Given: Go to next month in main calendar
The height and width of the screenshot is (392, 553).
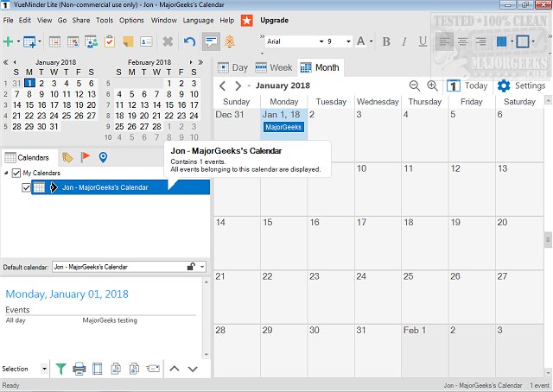Looking at the screenshot, I should point(238,85).
